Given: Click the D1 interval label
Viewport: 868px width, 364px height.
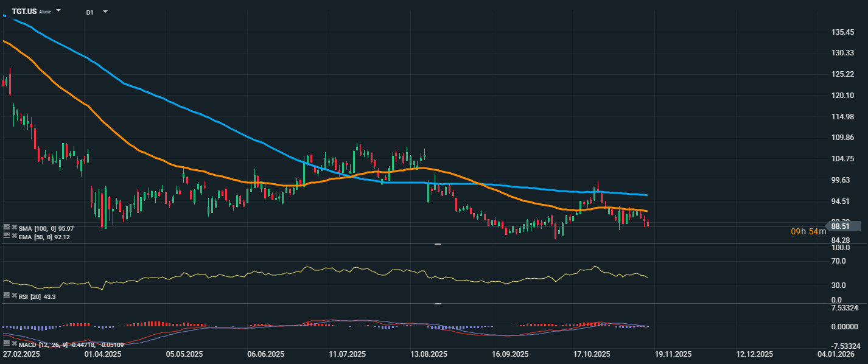Looking at the screenshot, I should [89, 12].
